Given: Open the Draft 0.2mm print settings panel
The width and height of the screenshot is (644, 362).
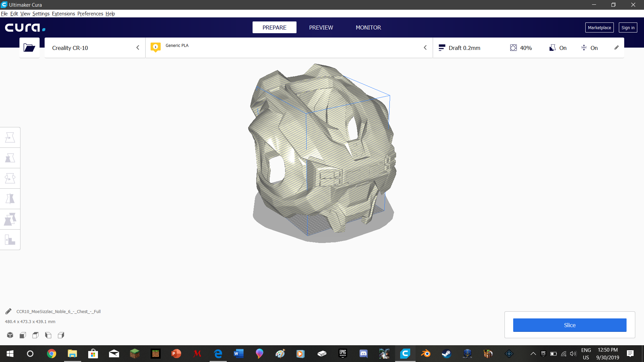Looking at the screenshot, I should pyautogui.click(x=465, y=48).
